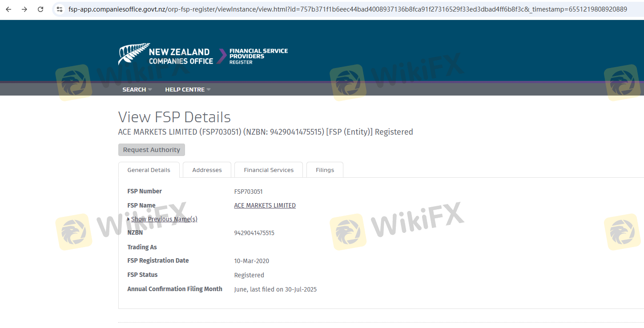Select the General Details tab

coord(149,170)
